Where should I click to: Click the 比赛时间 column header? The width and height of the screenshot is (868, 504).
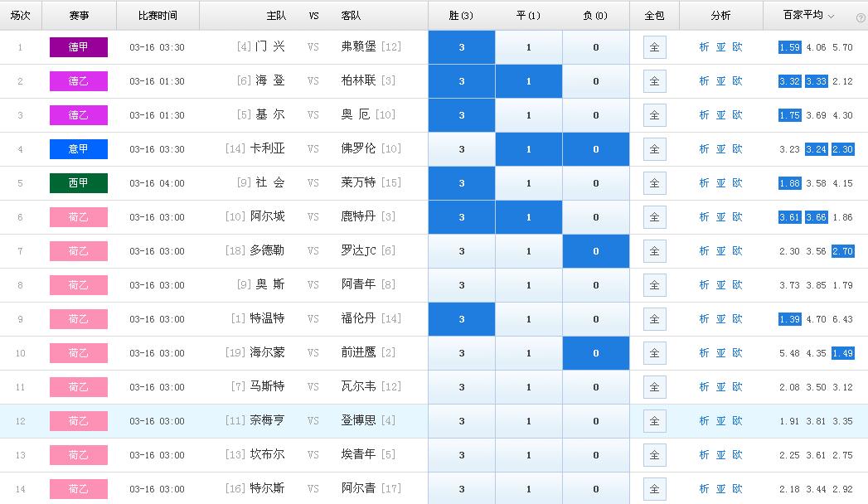coord(158,16)
